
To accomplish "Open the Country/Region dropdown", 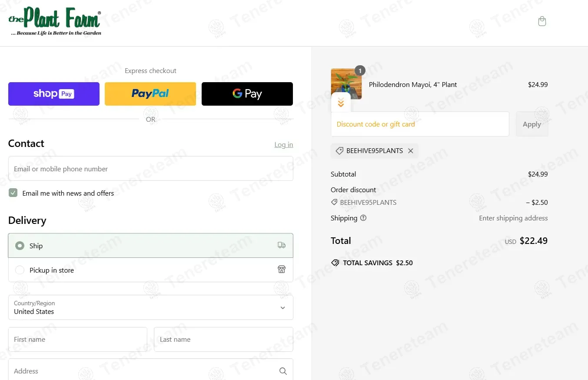I will point(150,307).
